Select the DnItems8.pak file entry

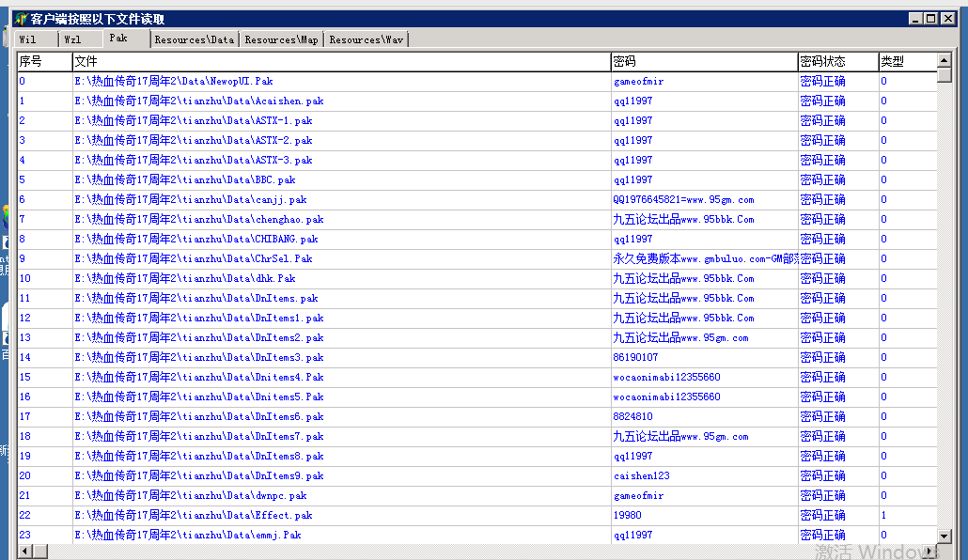(x=199, y=457)
